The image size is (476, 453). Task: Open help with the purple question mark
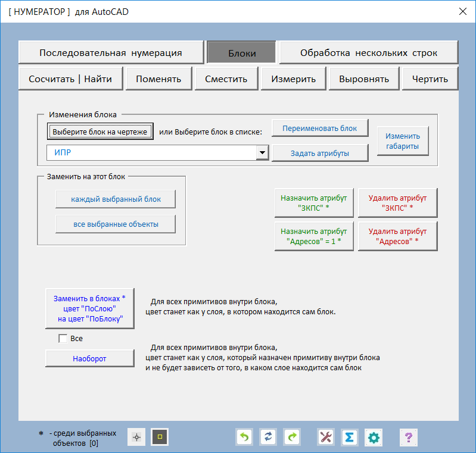pyautogui.click(x=409, y=437)
